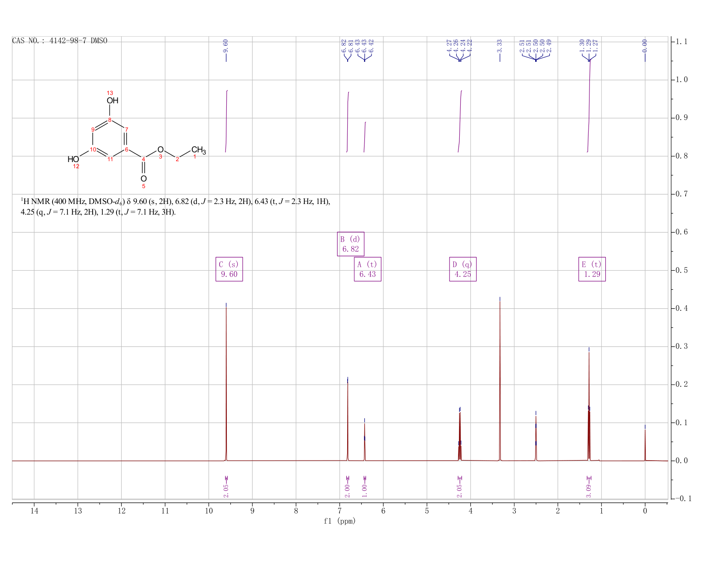Select the CH3 group in the structure

pyautogui.click(x=199, y=150)
